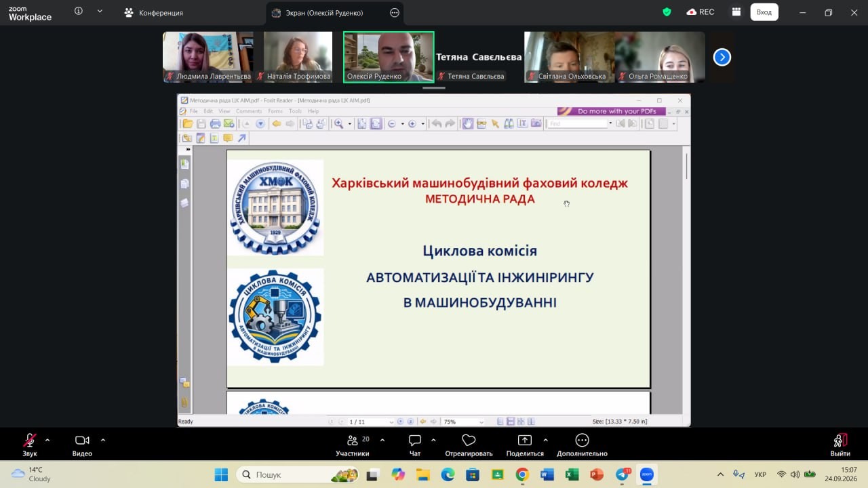The image size is (868, 488).
Task: Expand audio options arrow next to Звук
Action: click(x=47, y=440)
